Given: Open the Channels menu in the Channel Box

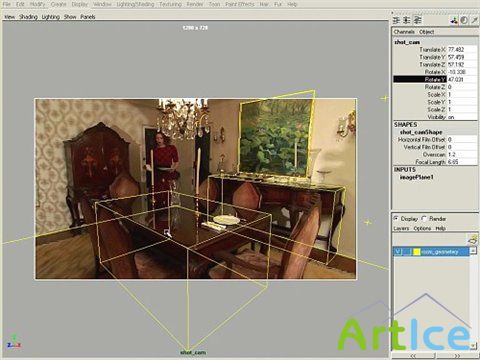Looking at the screenshot, I should pyautogui.click(x=404, y=32).
